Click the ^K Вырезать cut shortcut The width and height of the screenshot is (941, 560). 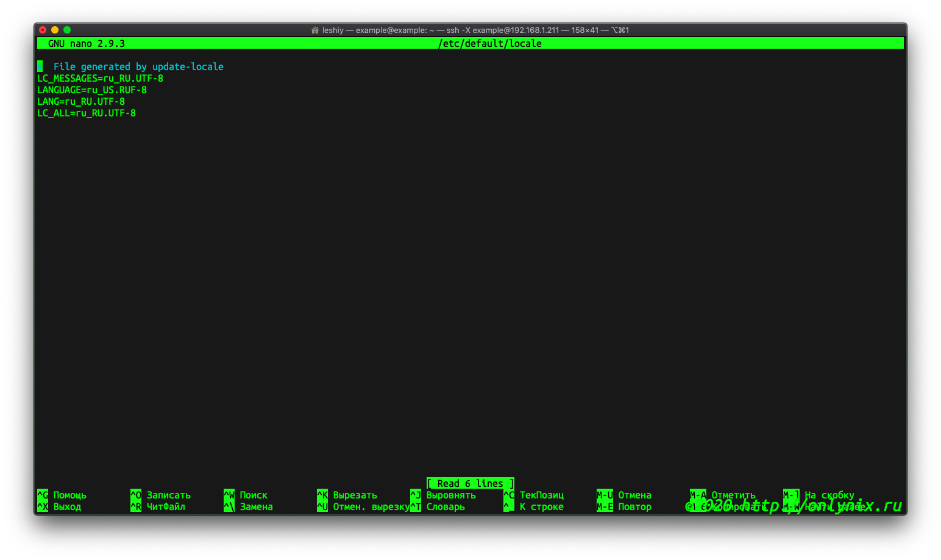point(347,495)
